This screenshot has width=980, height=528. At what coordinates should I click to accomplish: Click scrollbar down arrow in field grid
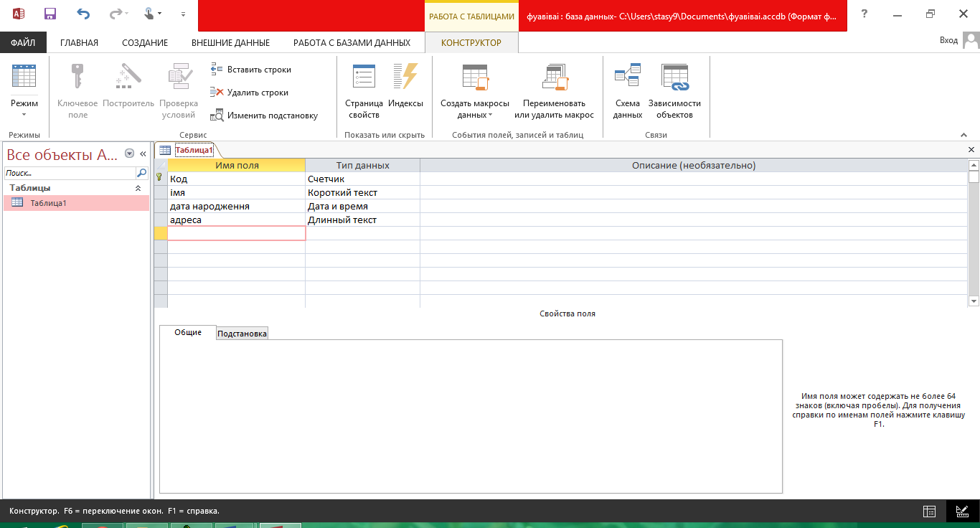tap(974, 302)
